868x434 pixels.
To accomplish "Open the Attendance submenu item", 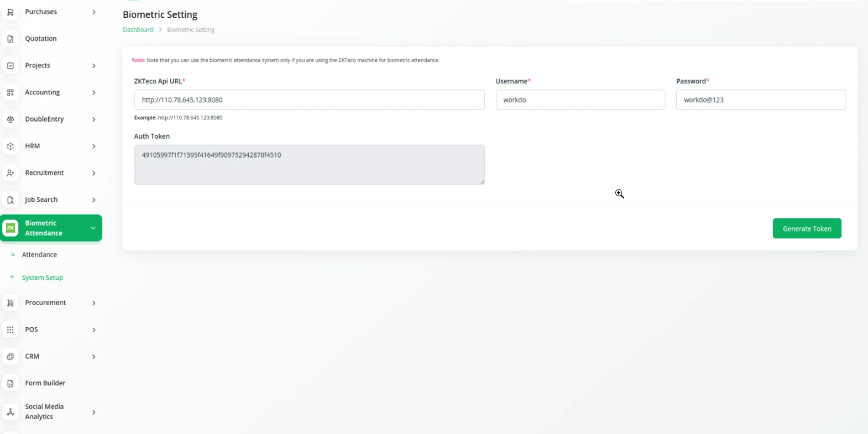I will click(39, 255).
